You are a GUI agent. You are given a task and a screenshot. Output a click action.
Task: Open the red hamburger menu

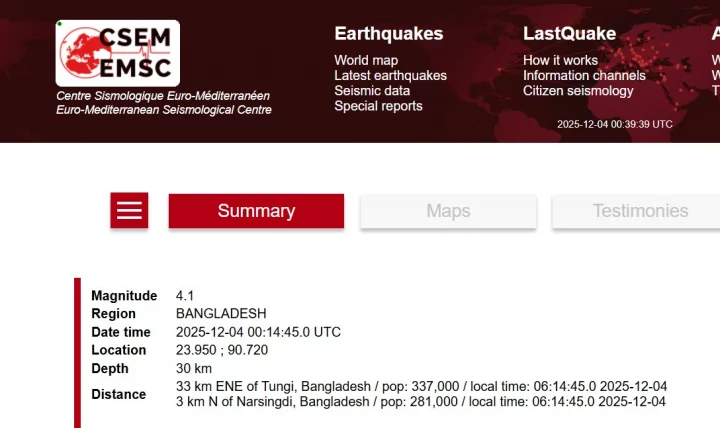129,211
